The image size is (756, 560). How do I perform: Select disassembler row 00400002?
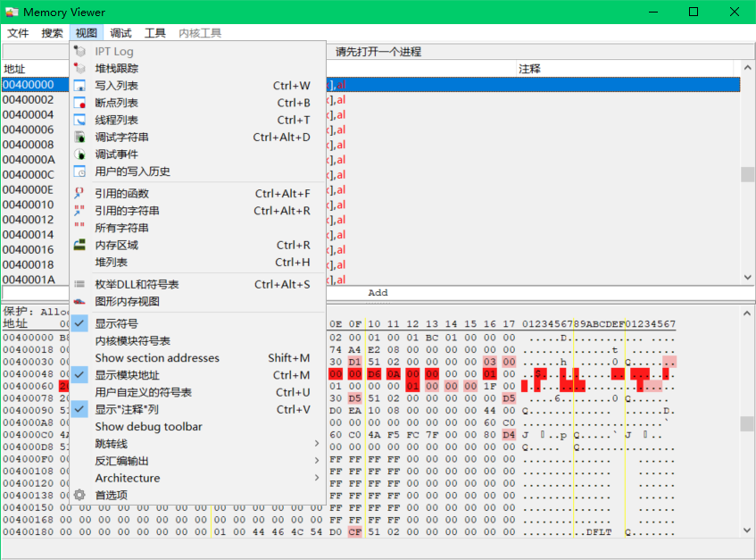(370, 99)
